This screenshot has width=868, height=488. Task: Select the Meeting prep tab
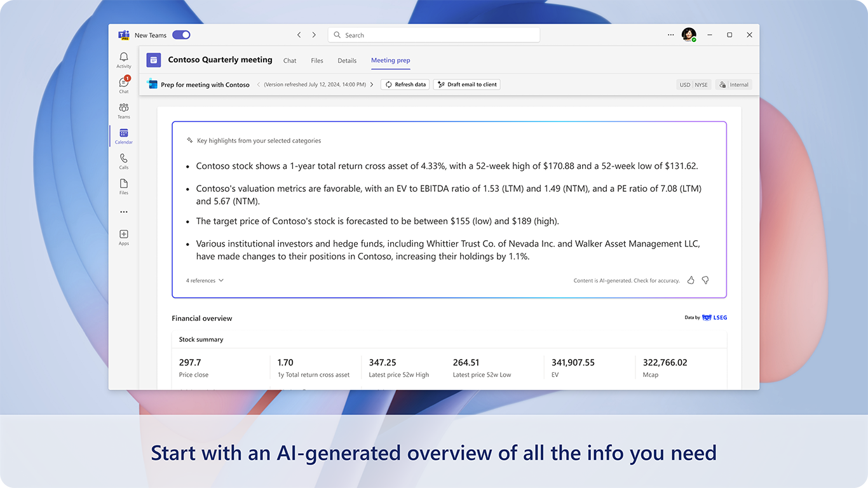tap(391, 60)
